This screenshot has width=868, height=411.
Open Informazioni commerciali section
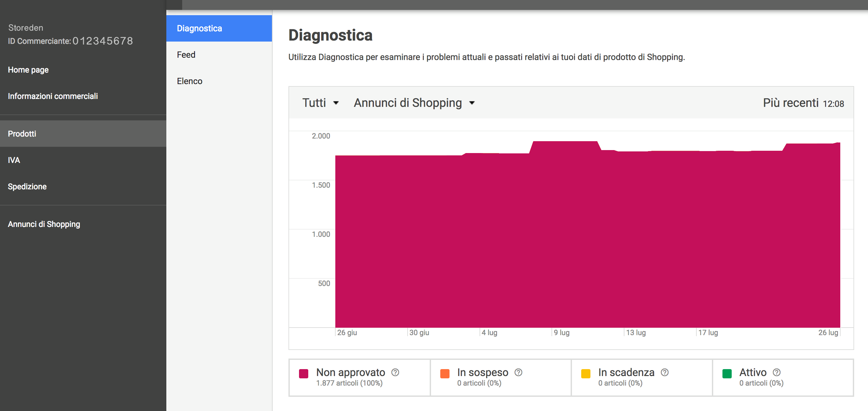point(53,96)
